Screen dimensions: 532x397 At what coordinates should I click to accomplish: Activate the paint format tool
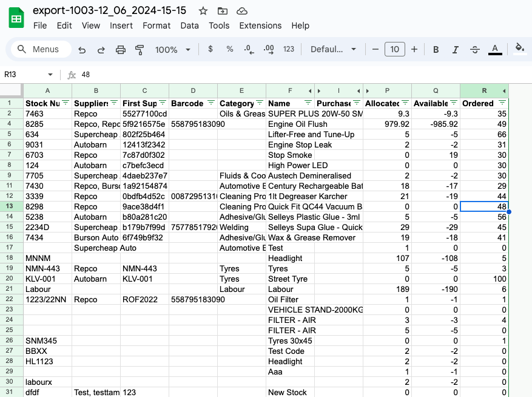click(x=140, y=50)
